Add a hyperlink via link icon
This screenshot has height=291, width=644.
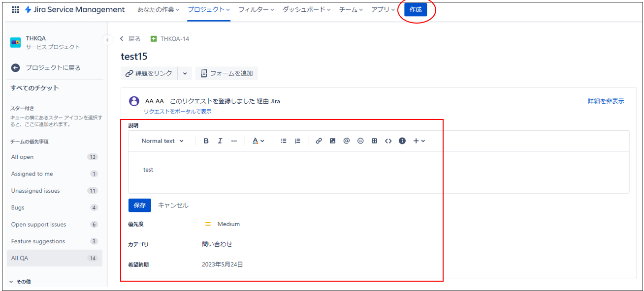click(x=319, y=141)
